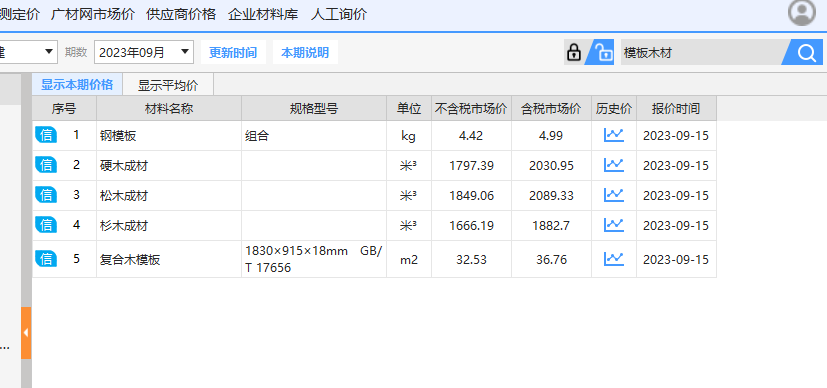Screen dimensions: 827x388
Task: Select the 显示本期价格 tab
Action: tap(77, 85)
